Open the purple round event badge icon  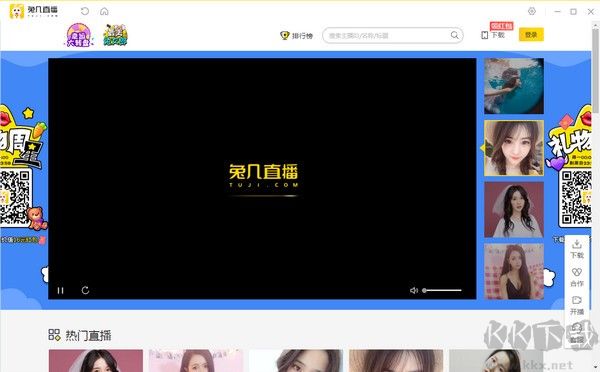[x=78, y=35]
